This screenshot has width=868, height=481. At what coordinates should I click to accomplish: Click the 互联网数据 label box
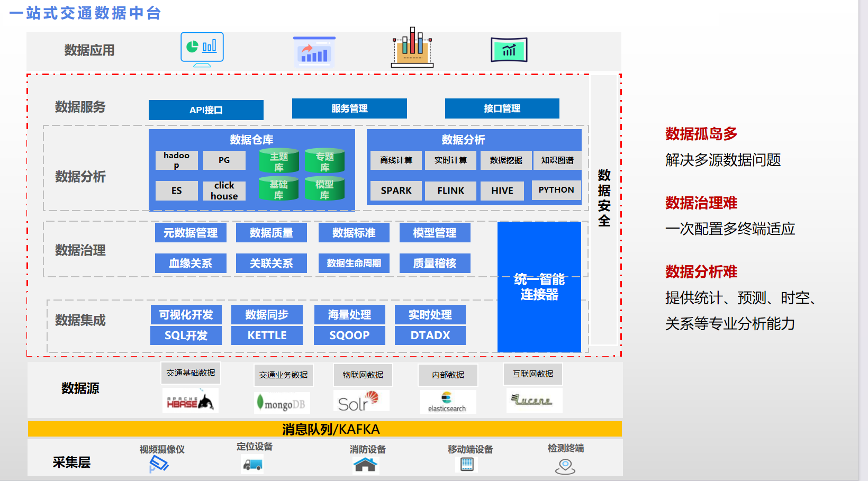[x=533, y=374]
